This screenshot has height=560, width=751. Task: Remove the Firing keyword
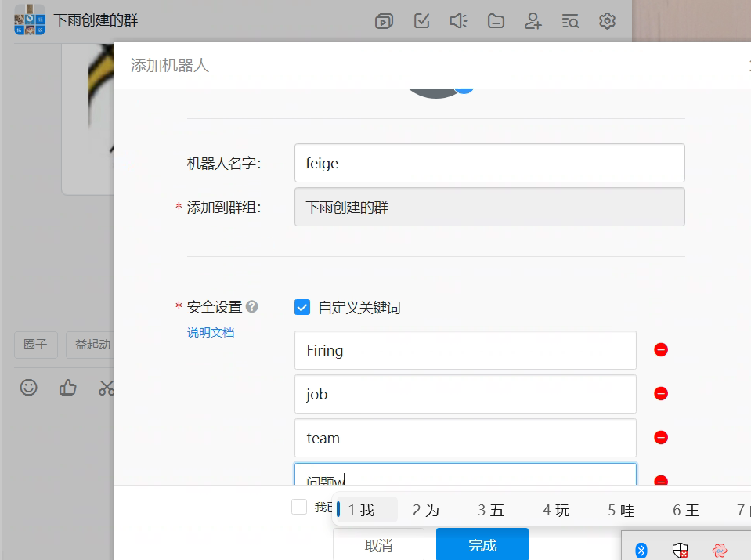coord(661,349)
